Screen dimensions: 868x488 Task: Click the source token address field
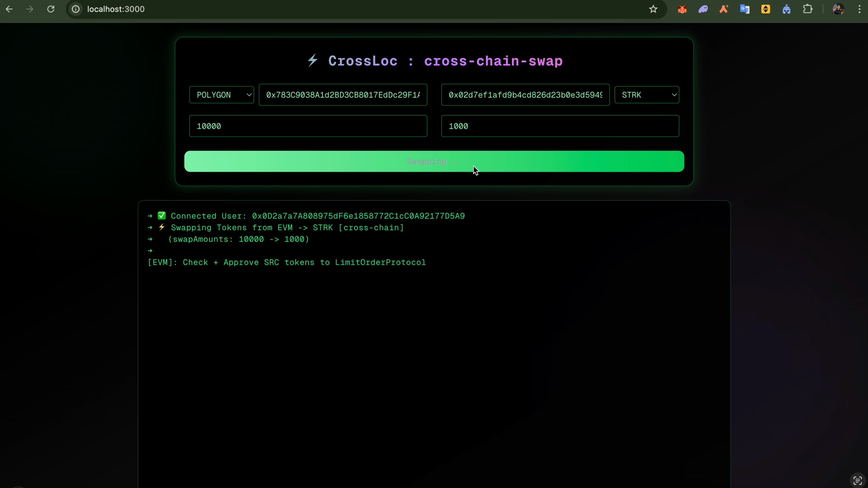point(343,95)
